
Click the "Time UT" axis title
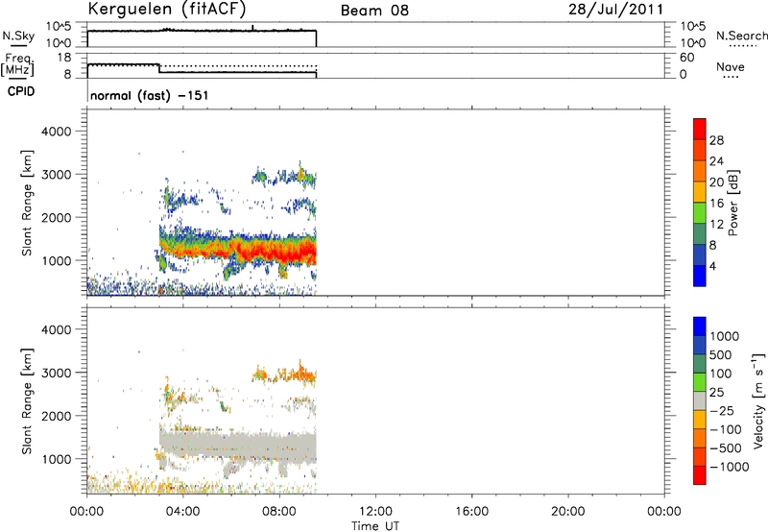[375, 526]
